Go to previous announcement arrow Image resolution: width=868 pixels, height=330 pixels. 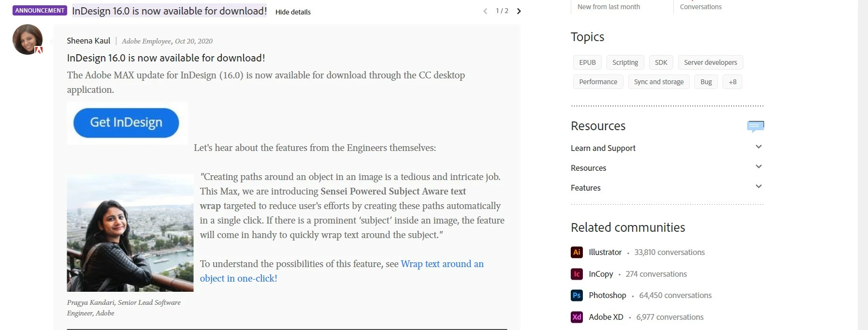click(x=485, y=11)
